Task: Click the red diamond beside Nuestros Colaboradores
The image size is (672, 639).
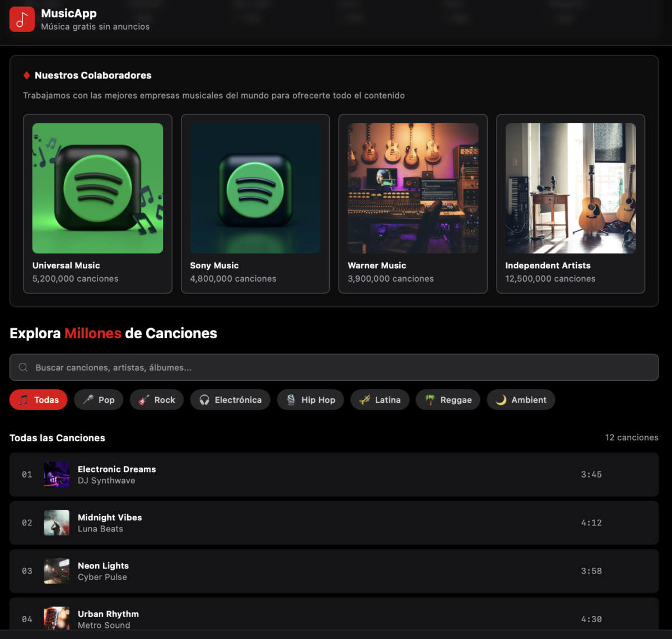Action: pos(26,75)
